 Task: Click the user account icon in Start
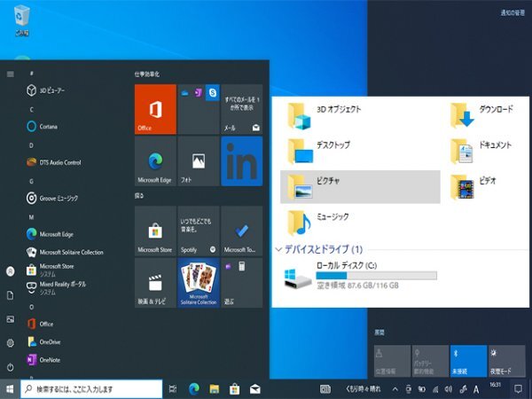pos(11,271)
